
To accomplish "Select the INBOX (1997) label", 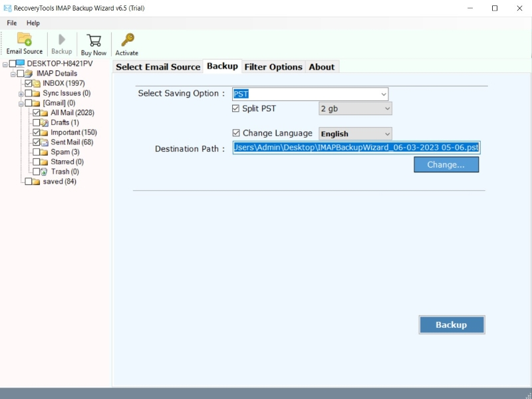I will (x=64, y=83).
